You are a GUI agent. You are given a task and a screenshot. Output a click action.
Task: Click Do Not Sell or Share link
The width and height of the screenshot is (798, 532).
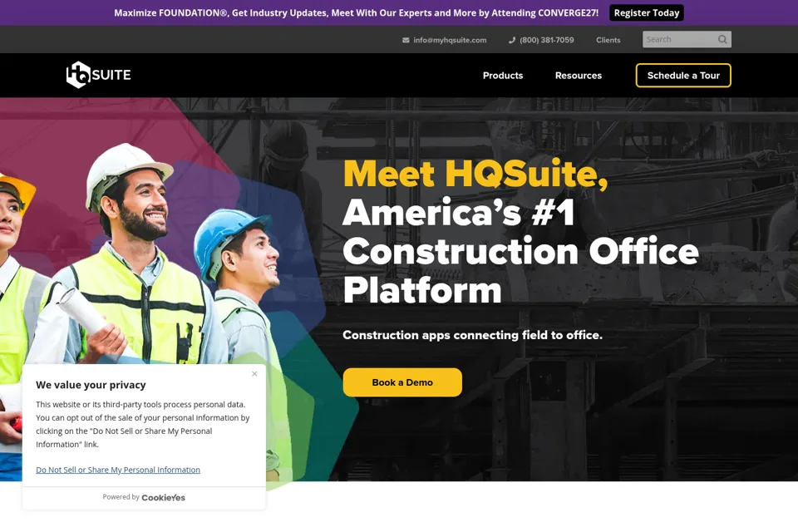click(x=118, y=470)
